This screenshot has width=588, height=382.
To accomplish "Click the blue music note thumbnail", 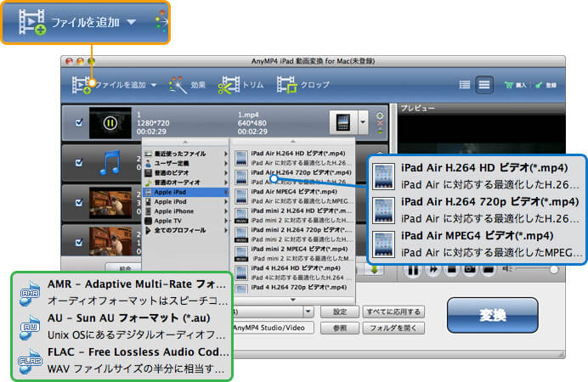I will tap(110, 162).
